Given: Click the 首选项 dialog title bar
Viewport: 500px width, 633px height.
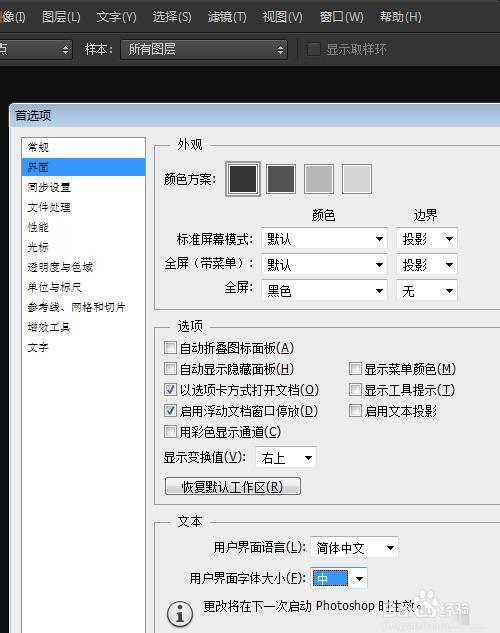Looking at the screenshot, I should tap(255, 116).
